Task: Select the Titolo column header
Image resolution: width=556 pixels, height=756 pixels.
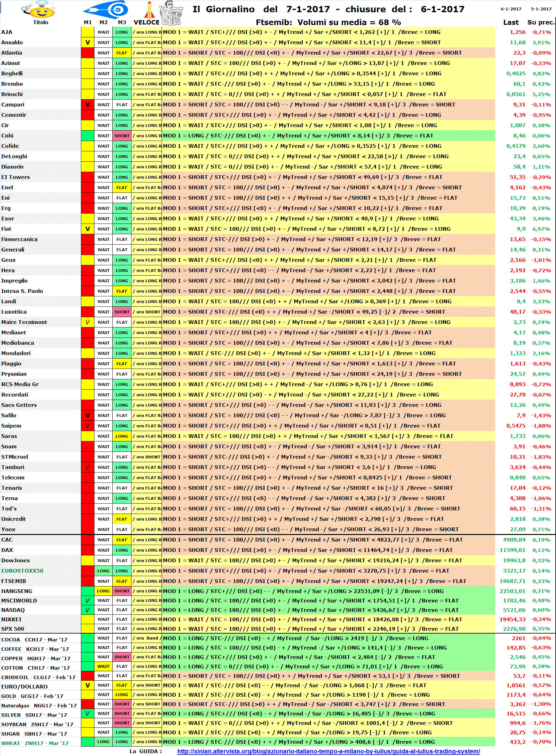Action: [x=40, y=22]
